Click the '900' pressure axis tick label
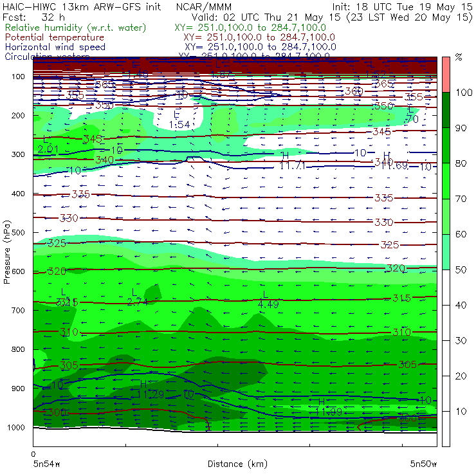 coord(18,389)
